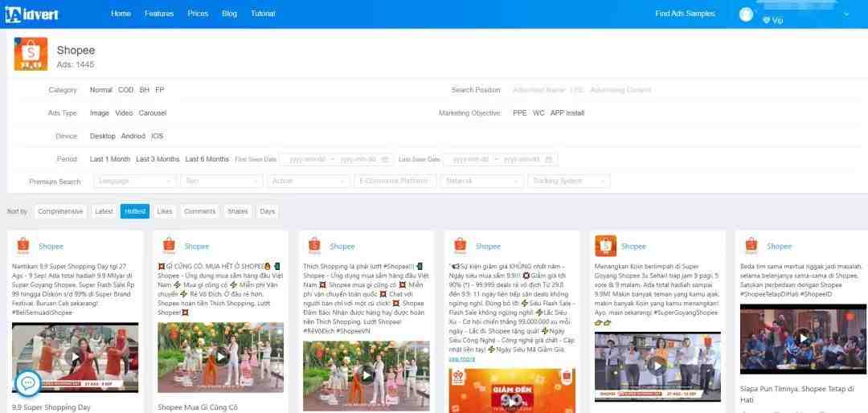Play the 'Siapa Pun Timnya' video

point(803,338)
